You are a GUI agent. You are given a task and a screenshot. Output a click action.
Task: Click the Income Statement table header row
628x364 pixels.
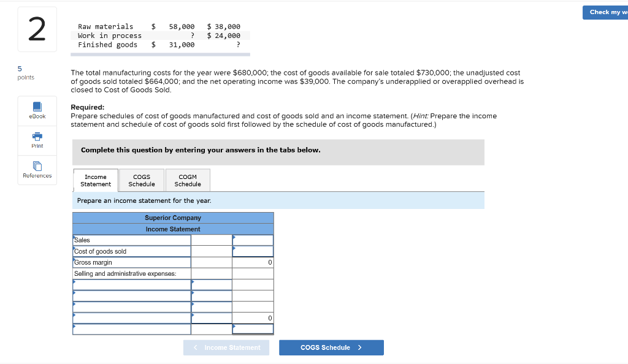173,229
